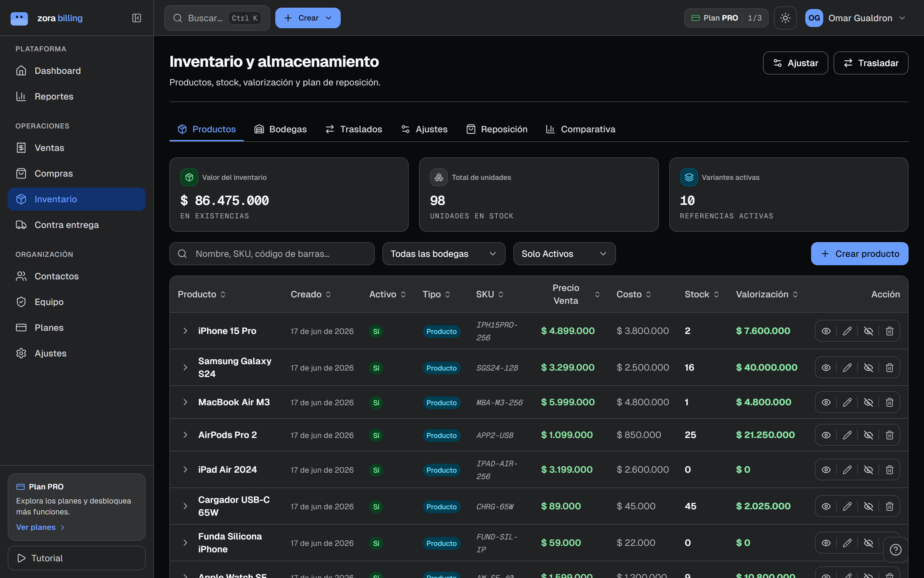Delete the AirPods Pro 2 row
Screen dimensions: 924x578
tap(889, 435)
